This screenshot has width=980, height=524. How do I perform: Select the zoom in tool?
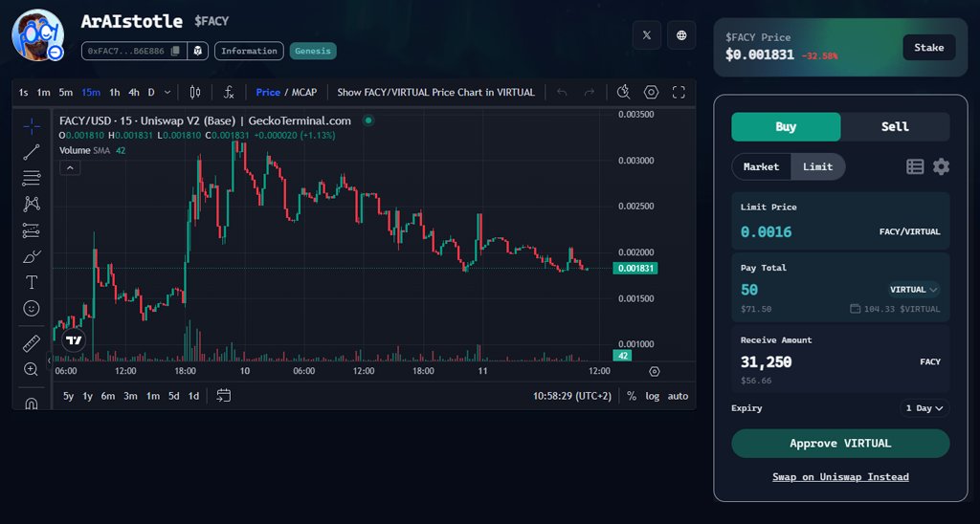pyautogui.click(x=32, y=369)
